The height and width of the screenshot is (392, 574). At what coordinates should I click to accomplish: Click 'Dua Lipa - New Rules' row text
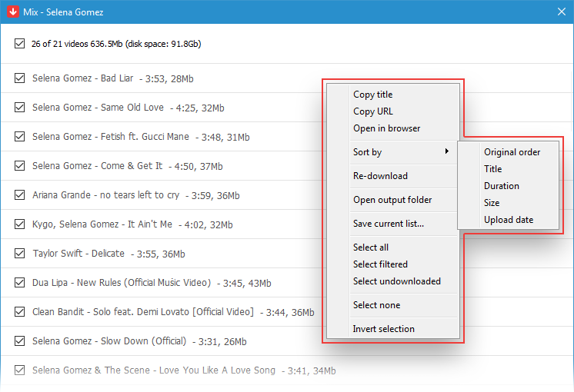coord(122,283)
